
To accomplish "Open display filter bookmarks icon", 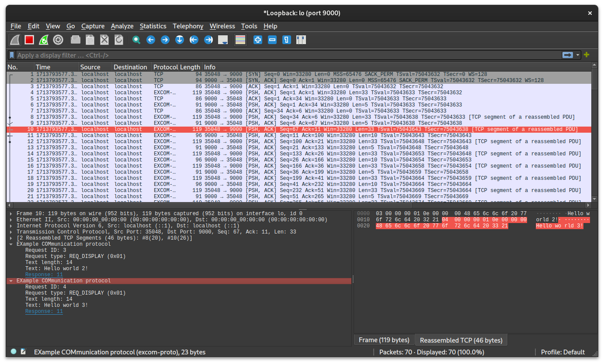I will (12, 55).
